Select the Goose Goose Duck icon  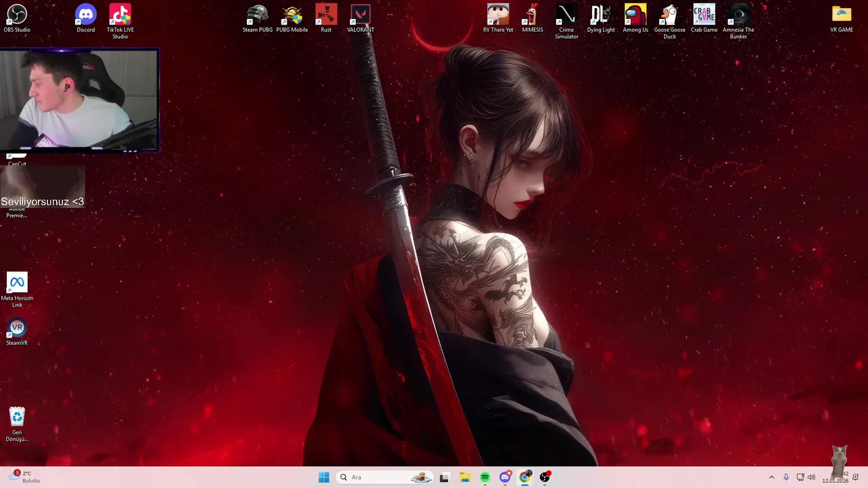tap(669, 21)
